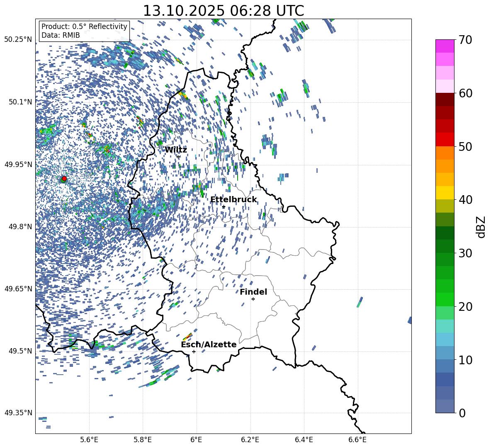Click the Wiltz city label
This screenshot has width=491, height=448.
pyautogui.click(x=176, y=150)
